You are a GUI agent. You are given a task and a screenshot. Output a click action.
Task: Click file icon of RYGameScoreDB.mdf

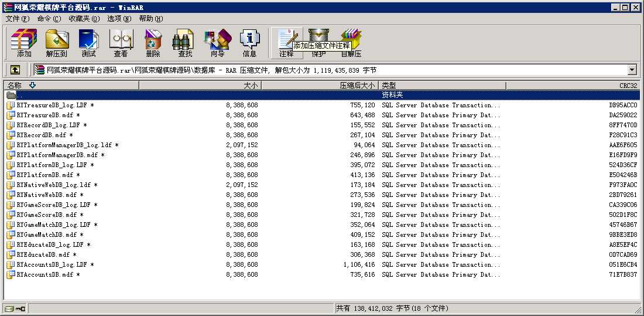(11, 215)
